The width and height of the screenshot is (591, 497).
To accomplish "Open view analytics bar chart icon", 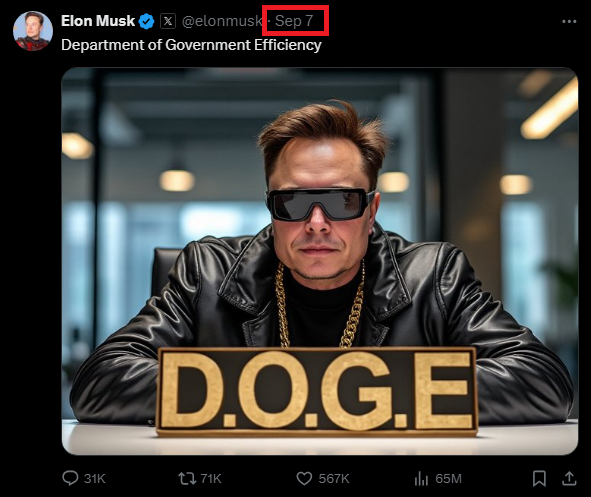I will pyautogui.click(x=421, y=479).
